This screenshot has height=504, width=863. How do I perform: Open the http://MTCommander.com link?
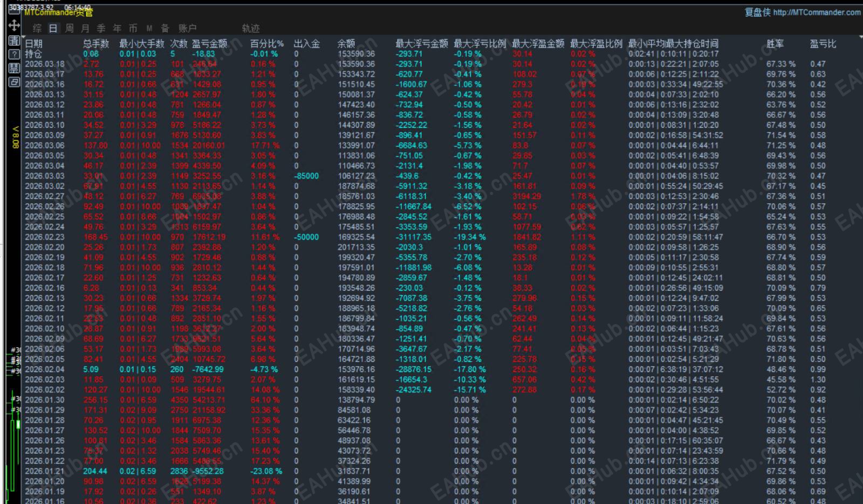tap(817, 12)
